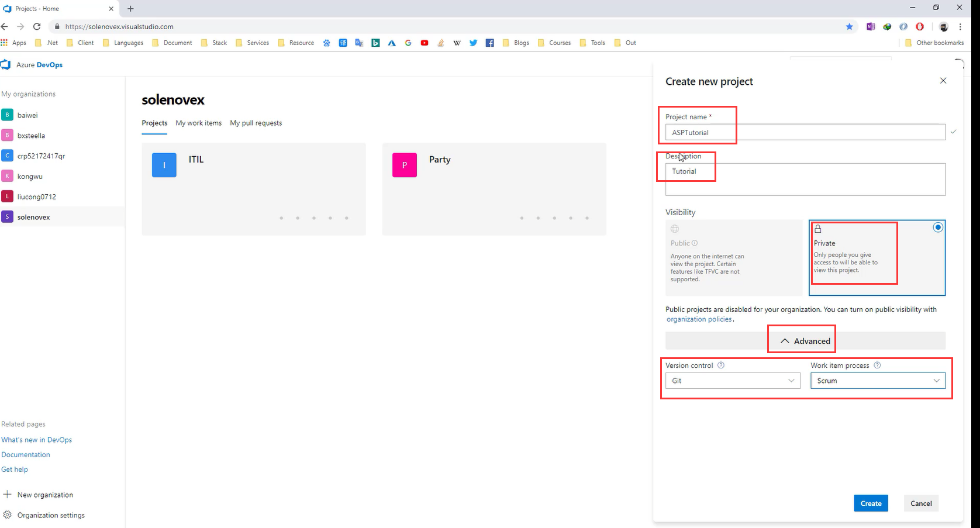
Task: Open the ITIL project tile icon
Action: [x=164, y=165]
